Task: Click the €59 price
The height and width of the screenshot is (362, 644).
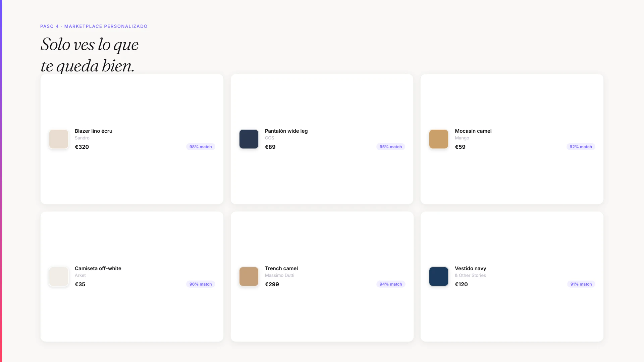Action: click(460, 147)
